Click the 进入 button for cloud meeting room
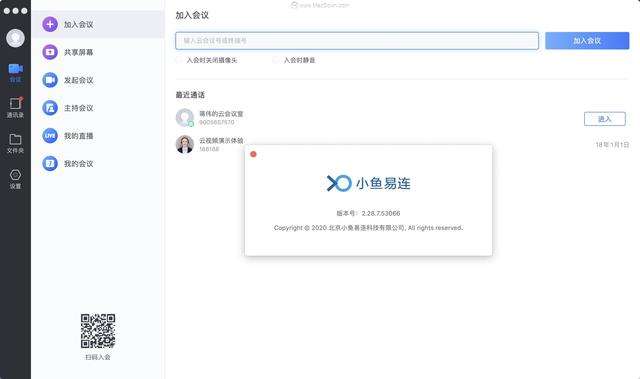The height and width of the screenshot is (379, 640). (x=604, y=119)
